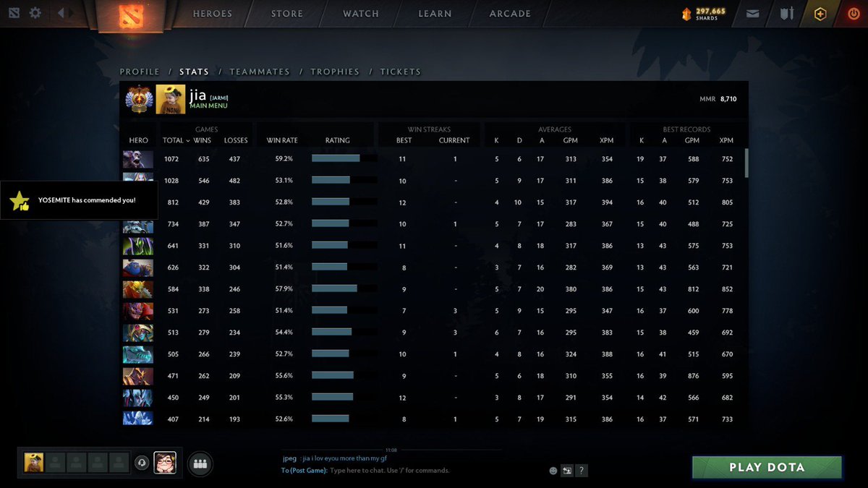Switch to the TICKETS tab
868x488 pixels.
[401, 72]
